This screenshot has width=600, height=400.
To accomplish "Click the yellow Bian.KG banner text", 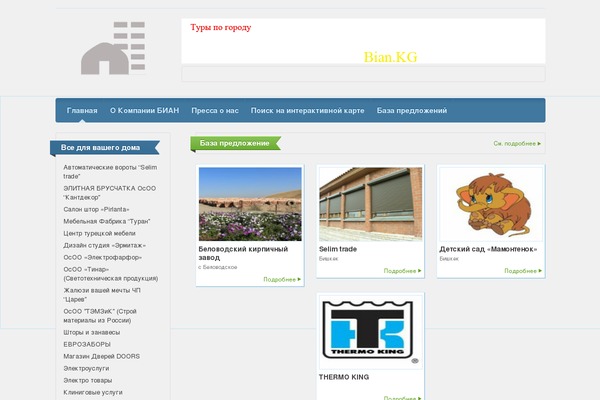I will (x=390, y=57).
